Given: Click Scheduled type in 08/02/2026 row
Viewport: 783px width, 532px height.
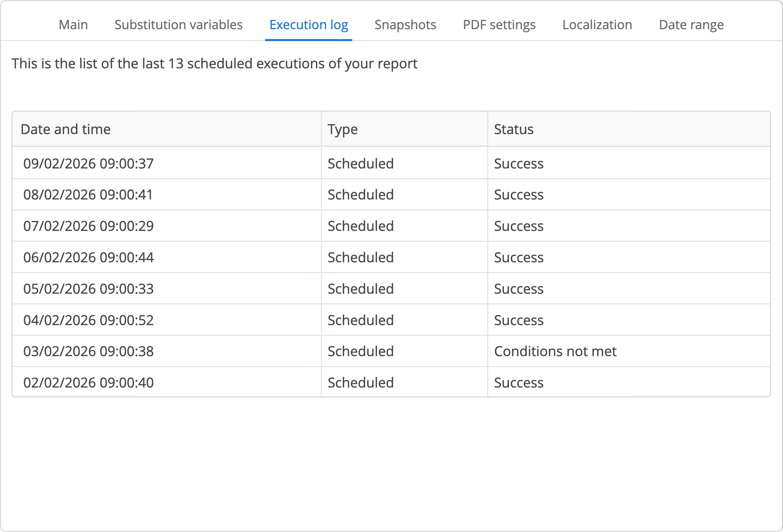Looking at the screenshot, I should pos(360,194).
